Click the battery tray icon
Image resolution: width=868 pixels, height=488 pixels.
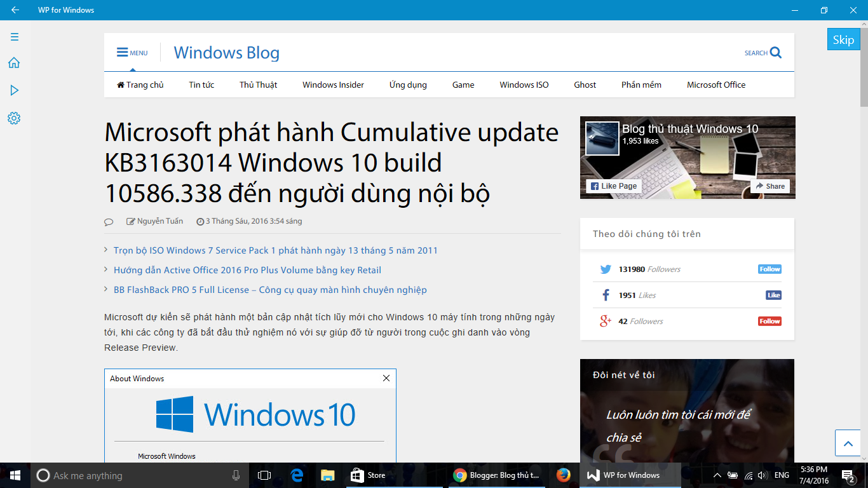[733, 475]
